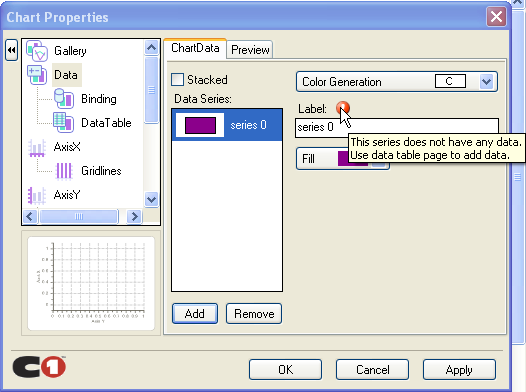Open the DataTable page icon

click(x=64, y=123)
